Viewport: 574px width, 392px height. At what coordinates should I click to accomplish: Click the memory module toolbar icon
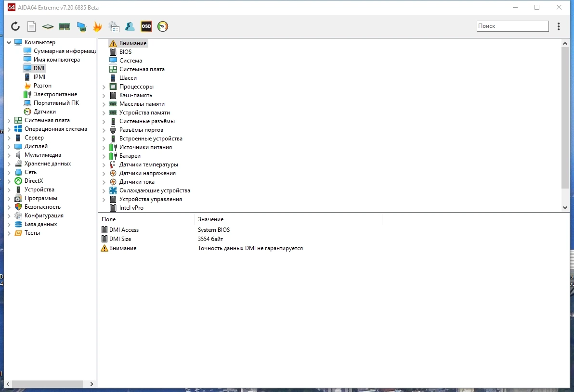point(64,26)
